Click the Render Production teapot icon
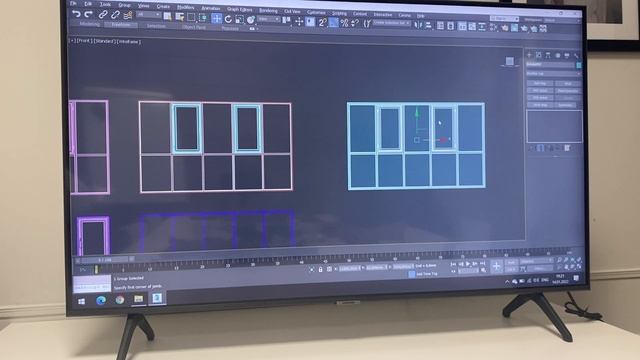 pos(524,28)
